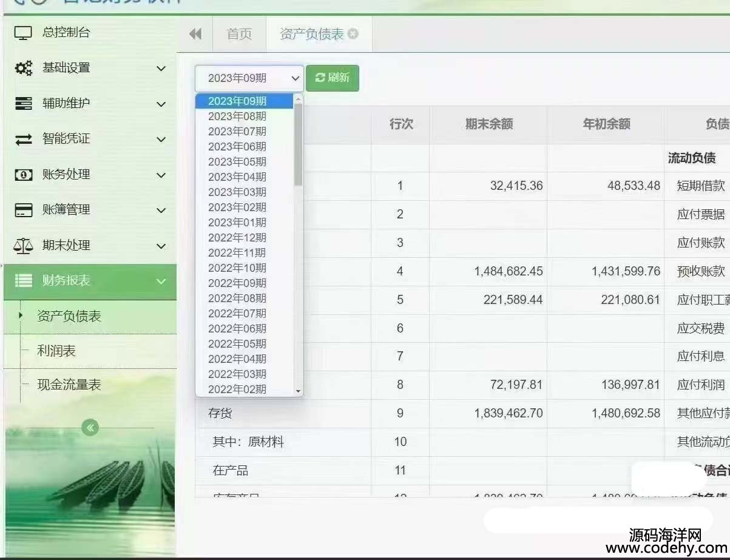Click the 其中：原材料 row label
730x560 pixels.
tap(248, 442)
